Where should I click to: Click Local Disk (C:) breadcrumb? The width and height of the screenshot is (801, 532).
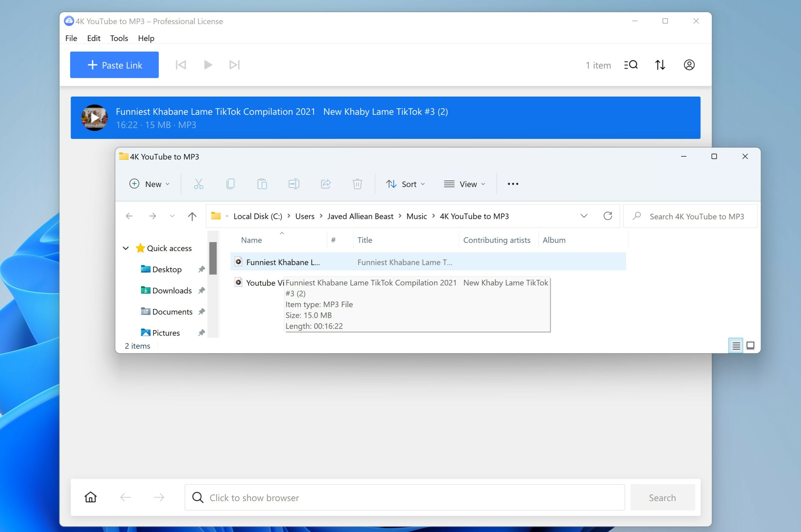(258, 216)
